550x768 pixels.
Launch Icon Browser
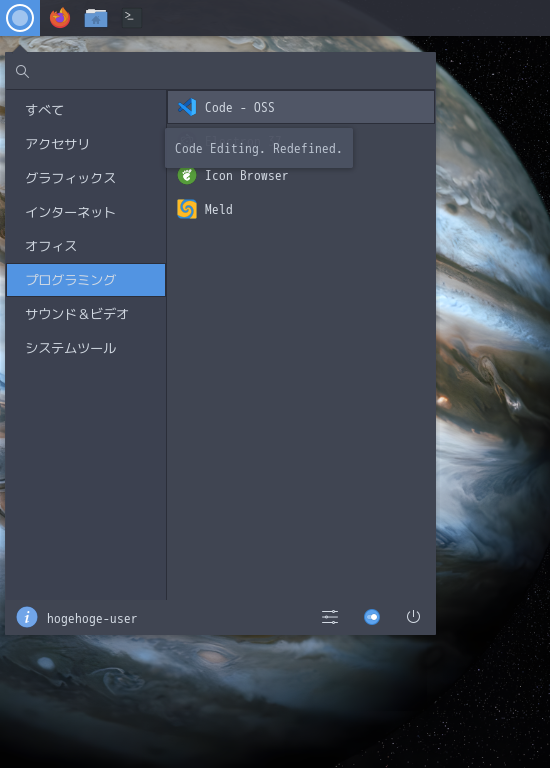(x=301, y=175)
